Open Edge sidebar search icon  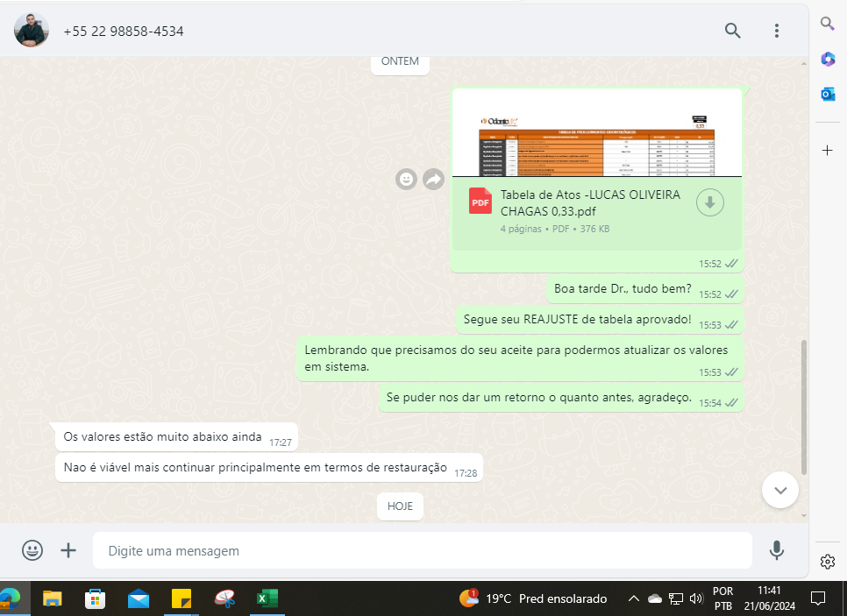(x=827, y=23)
